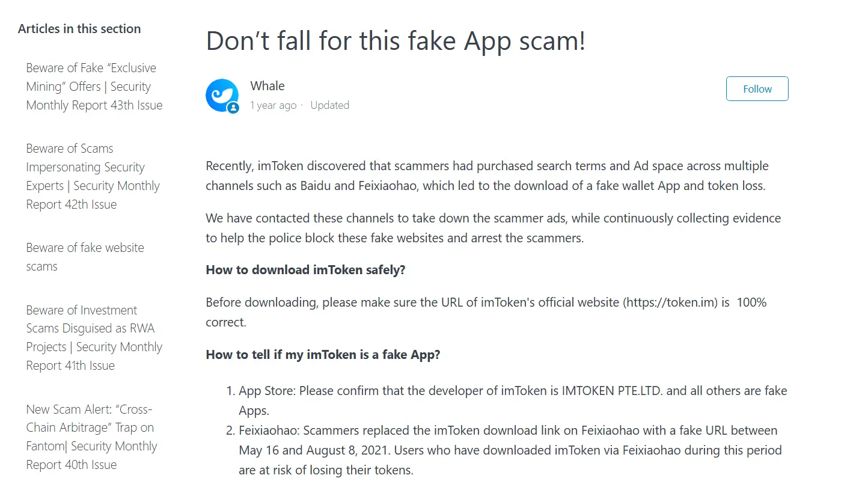
Task: Click the "Articles in this section" heading
Action: (79, 28)
